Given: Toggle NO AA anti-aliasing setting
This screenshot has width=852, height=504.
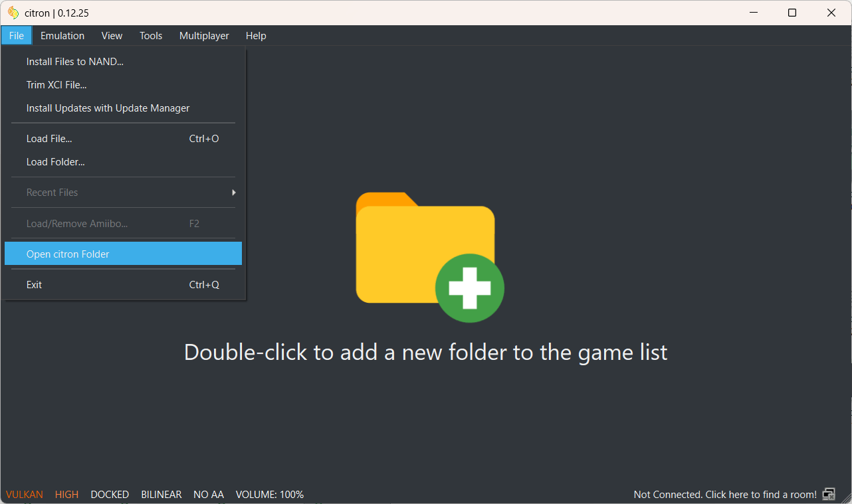Looking at the screenshot, I should click(209, 495).
